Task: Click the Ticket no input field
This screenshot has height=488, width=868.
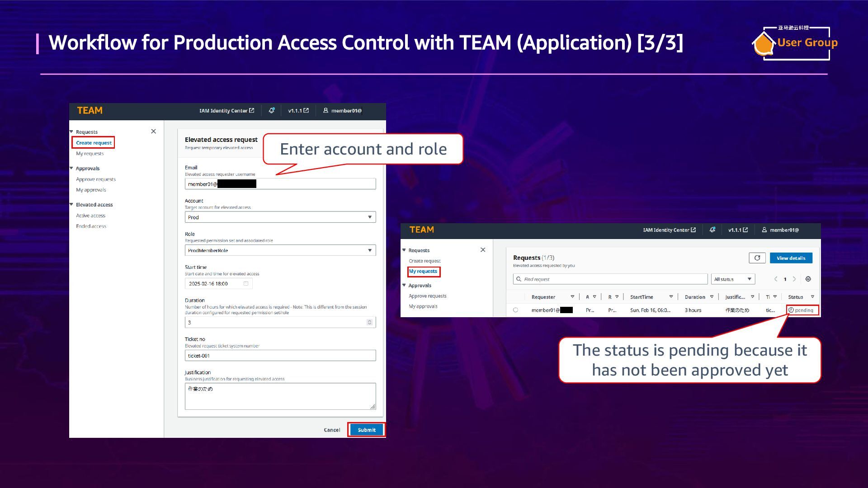Action: tap(280, 356)
